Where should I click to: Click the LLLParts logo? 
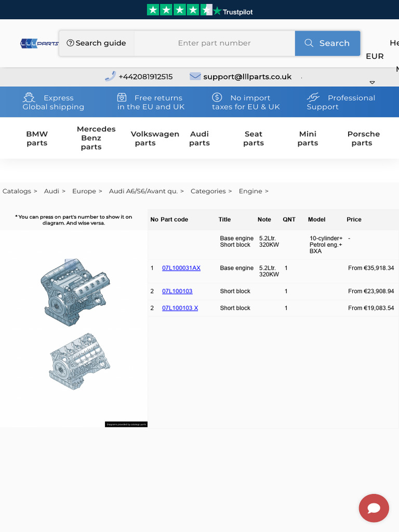(39, 44)
